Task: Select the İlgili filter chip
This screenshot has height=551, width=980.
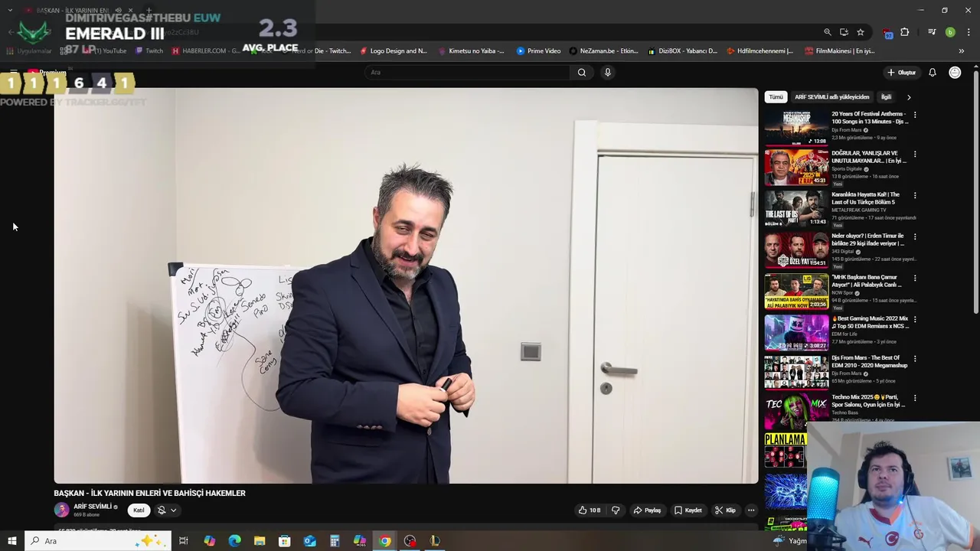Action: click(x=886, y=97)
